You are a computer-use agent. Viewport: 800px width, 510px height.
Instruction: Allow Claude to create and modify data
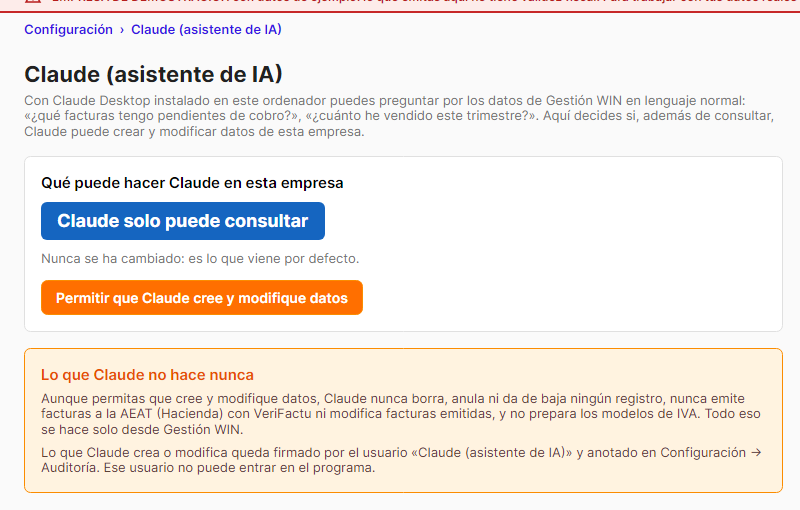(202, 297)
